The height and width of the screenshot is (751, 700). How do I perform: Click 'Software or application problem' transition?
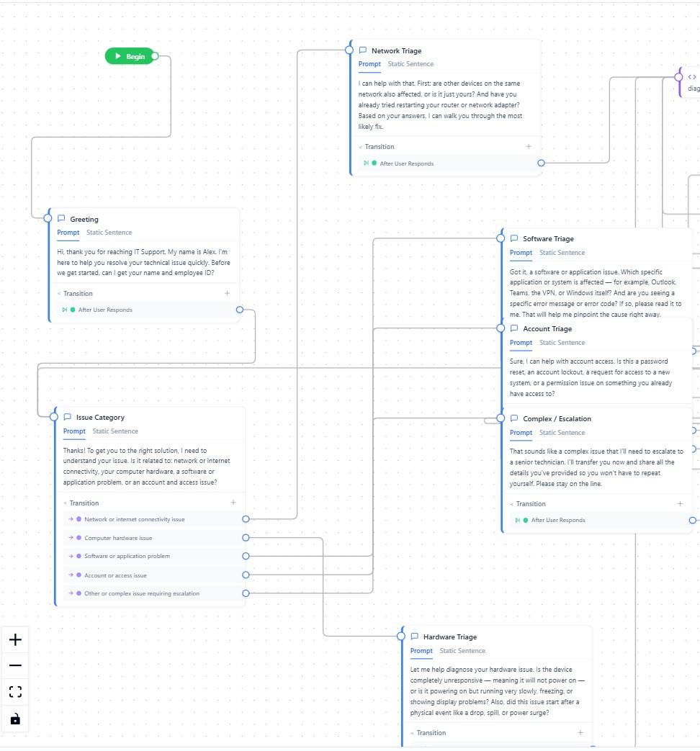coord(127,556)
